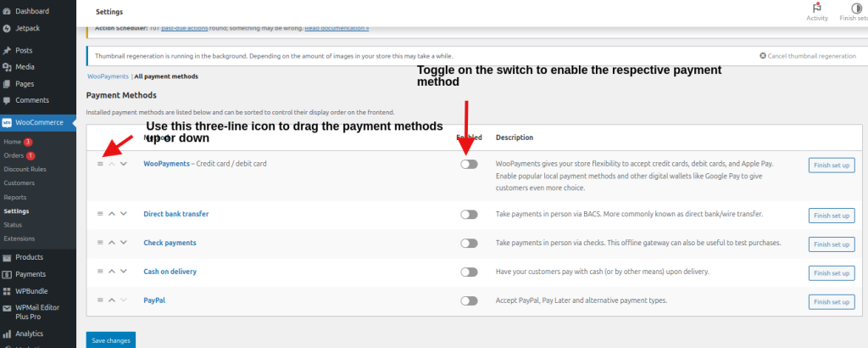Open the WooPayments breadcrumb link

(x=108, y=76)
